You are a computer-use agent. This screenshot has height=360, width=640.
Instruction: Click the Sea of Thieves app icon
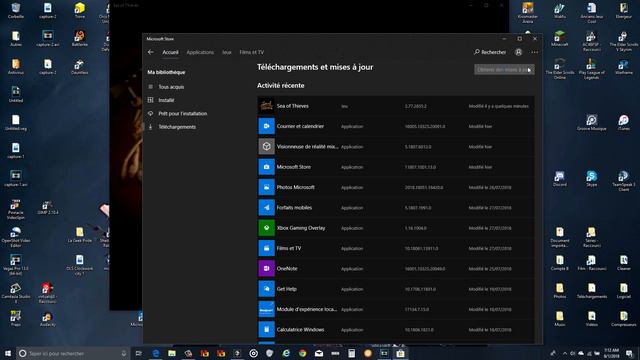(267, 106)
